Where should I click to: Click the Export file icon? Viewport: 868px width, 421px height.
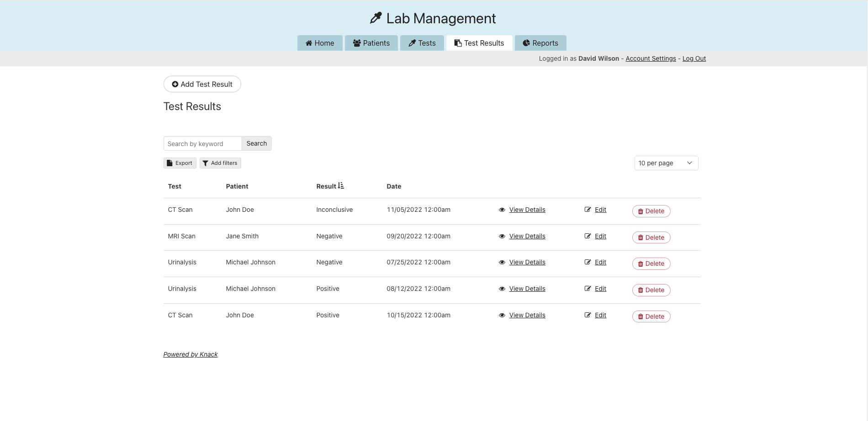click(x=170, y=163)
